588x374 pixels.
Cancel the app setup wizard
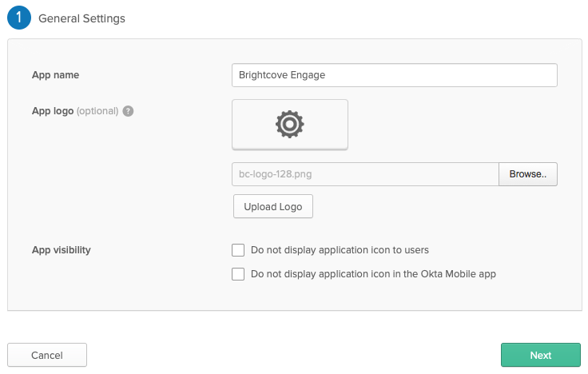click(x=47, y=355)
